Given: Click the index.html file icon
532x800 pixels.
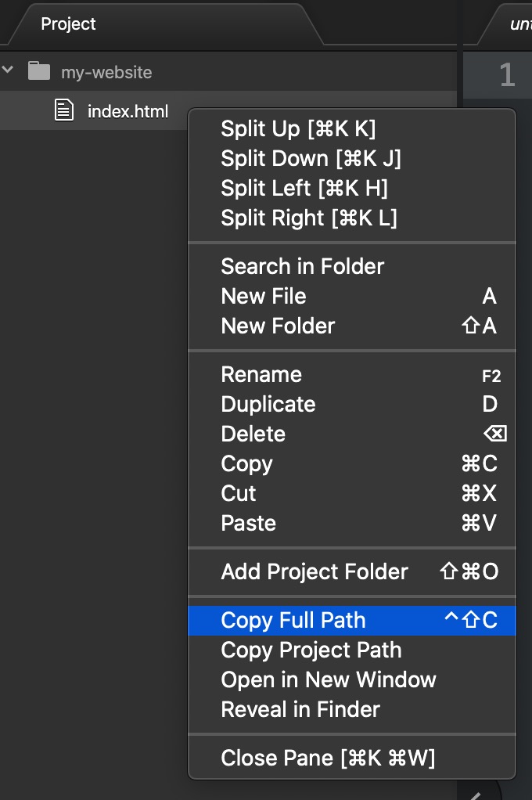Looking at the screenshot, I should coord(64,111).
